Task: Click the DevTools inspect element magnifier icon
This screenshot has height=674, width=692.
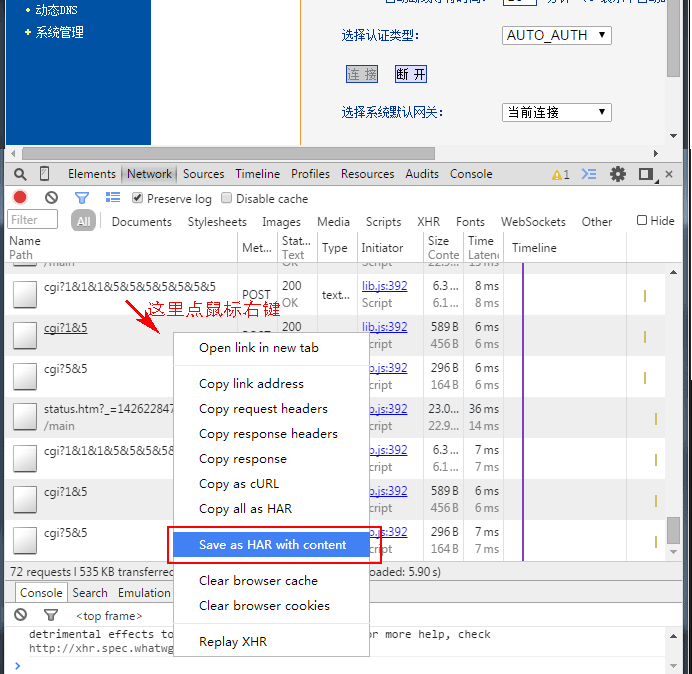Action: coord(20,174)
